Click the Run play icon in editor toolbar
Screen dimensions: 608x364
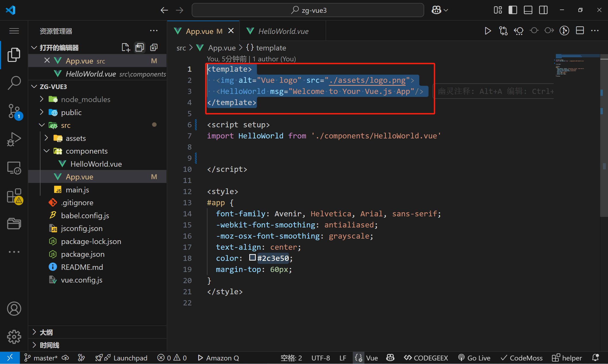(488, 31)
